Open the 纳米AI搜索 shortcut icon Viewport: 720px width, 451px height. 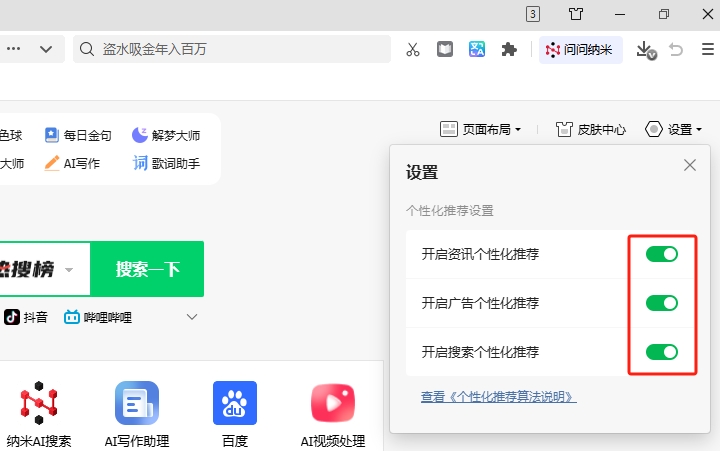[39, 403]
